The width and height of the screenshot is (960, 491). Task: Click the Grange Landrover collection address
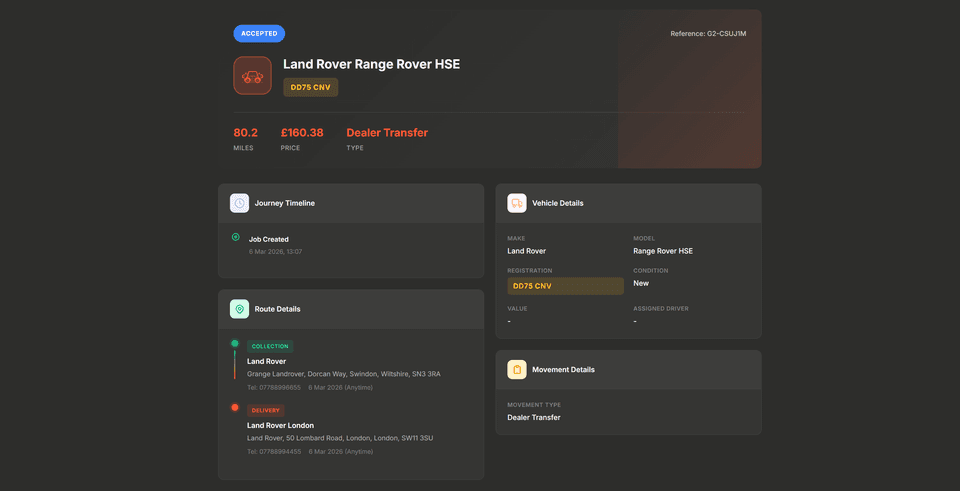point(343,374)
